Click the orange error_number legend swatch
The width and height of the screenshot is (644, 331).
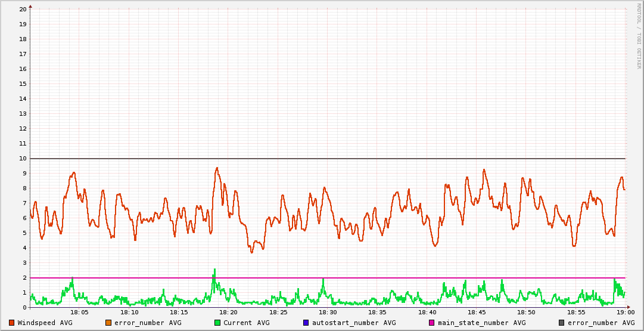pyautogui.click(x=108, y=323)
